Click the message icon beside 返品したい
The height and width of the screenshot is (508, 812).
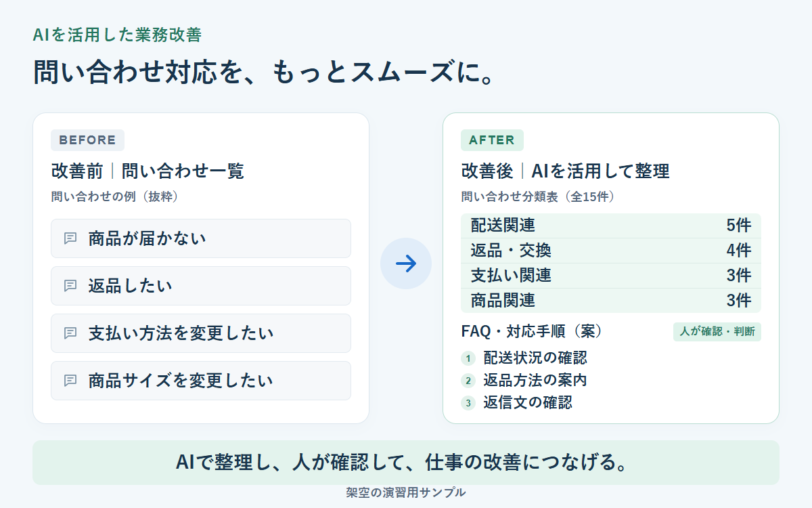[x=70, y=286]
